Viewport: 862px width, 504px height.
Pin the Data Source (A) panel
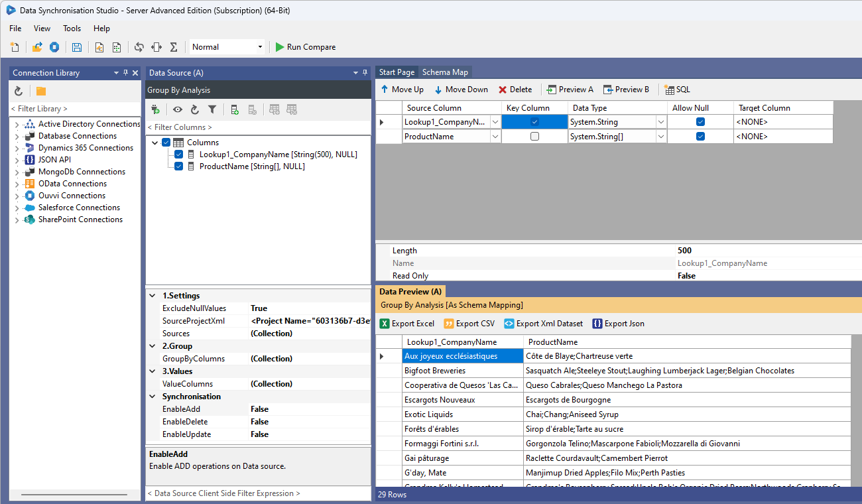[365, 73]
